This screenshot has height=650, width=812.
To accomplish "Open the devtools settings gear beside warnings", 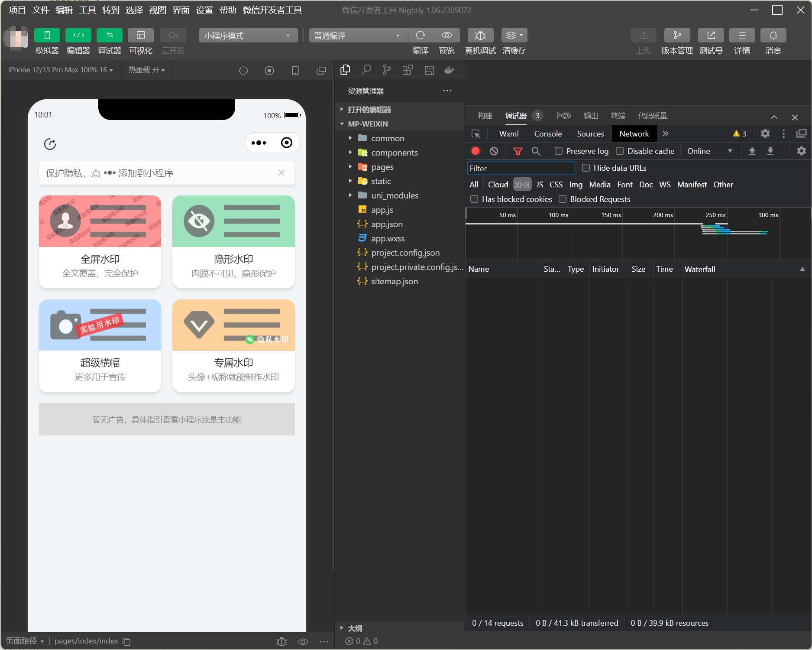I will pos(765,133).
